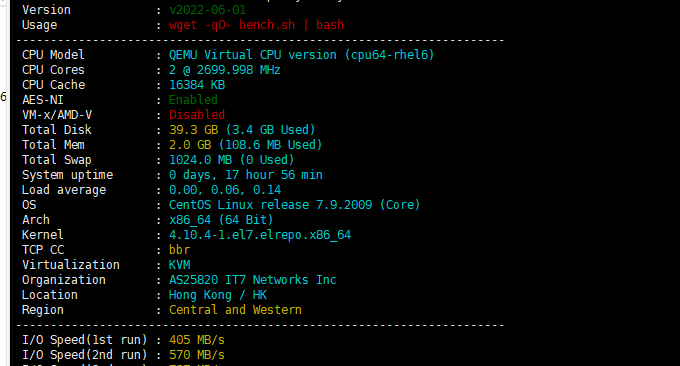Click the 570 MB/s speed value

pyautogui.click(x=197, y=355)
